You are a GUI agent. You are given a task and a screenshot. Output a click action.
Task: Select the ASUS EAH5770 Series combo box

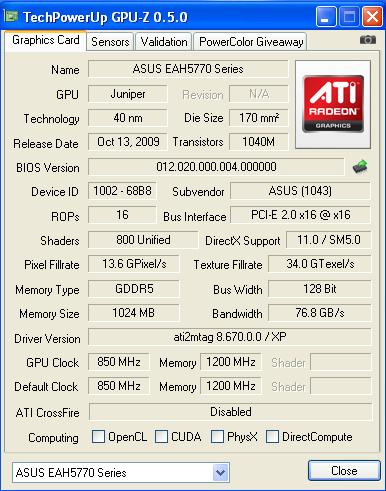pyautogui.click(x=121, y=472)
